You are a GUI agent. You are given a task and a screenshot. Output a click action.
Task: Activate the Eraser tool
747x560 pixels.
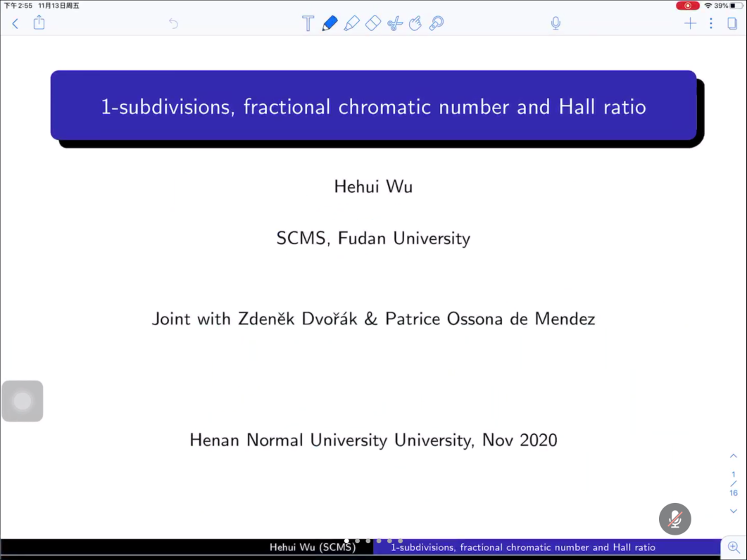373,23
